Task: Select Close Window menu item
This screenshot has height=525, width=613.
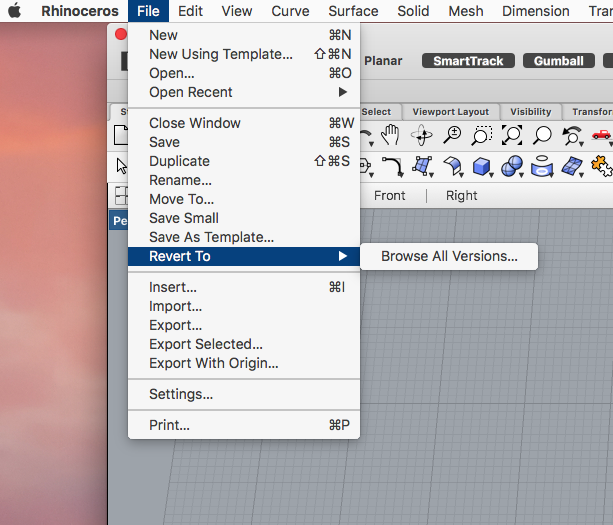Action: click(244, 123)
